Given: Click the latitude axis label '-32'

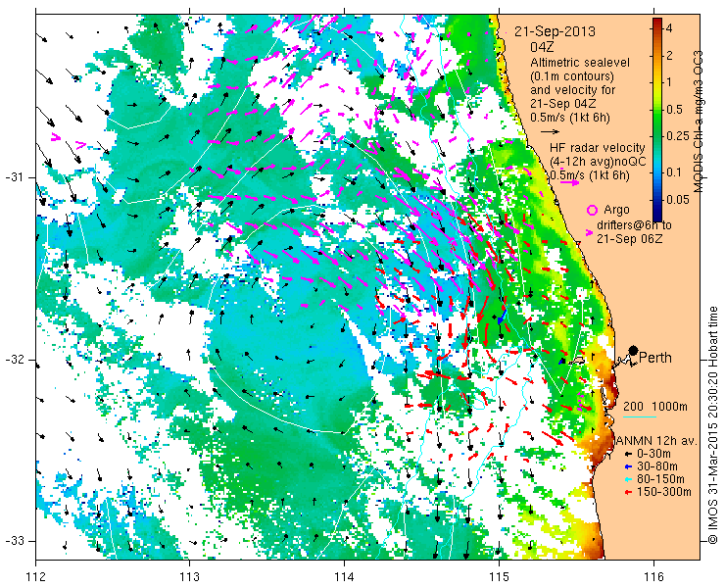Looking at the screenshot, I should pos(14,360).
